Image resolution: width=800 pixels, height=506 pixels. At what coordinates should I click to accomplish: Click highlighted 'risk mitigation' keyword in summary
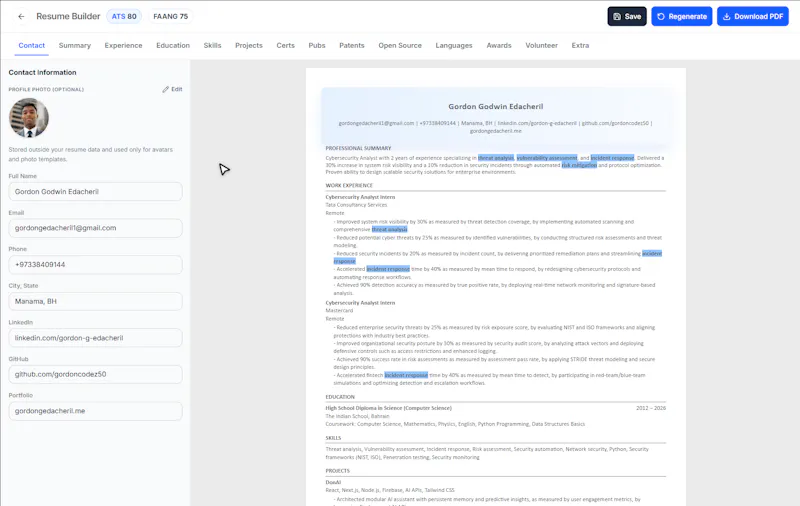click(x=579, y=165)
